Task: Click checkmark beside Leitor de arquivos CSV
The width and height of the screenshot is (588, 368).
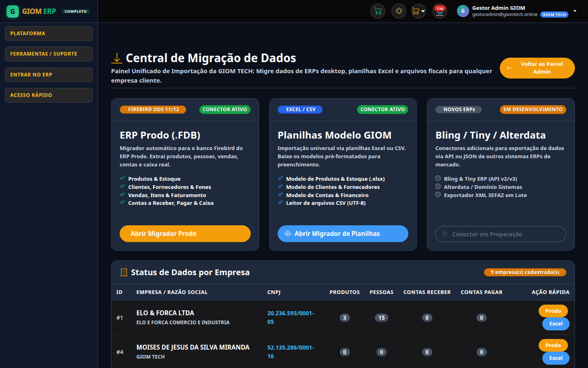Action: 280,202
